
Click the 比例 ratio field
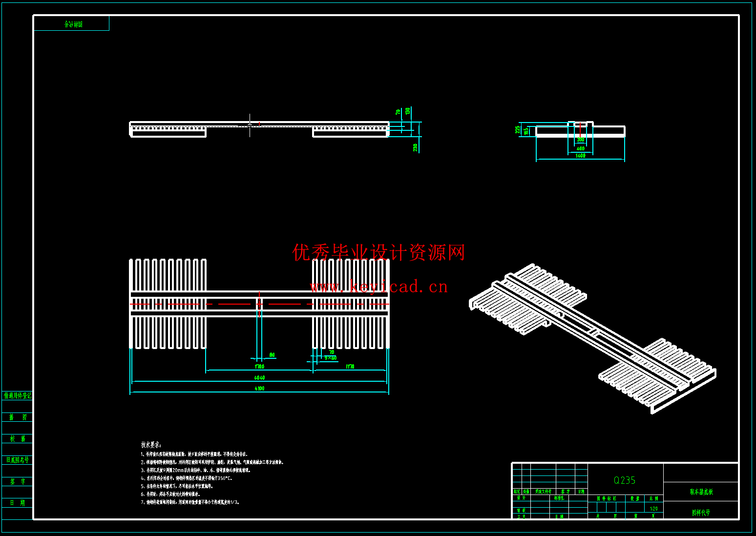pyautogui.click(x=653, y=498)
